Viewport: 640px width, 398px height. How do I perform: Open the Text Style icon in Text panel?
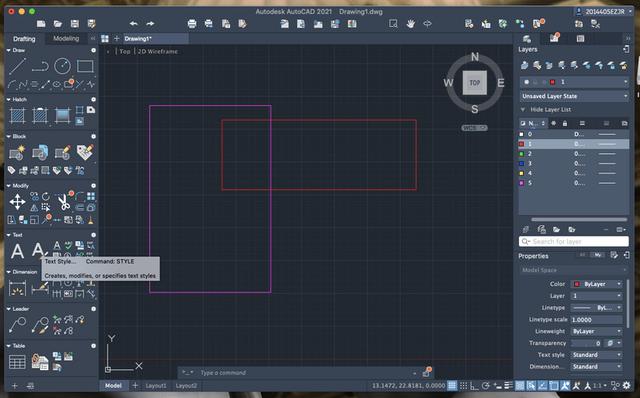[38, 250]
